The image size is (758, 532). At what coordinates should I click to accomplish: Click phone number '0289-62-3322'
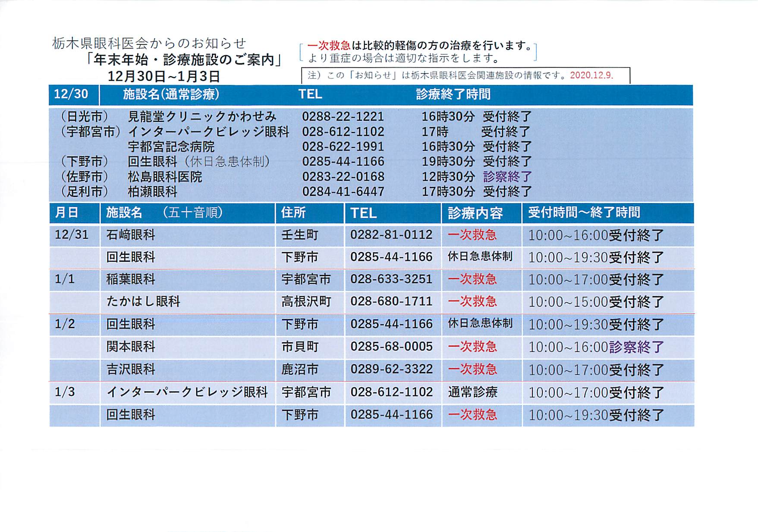tap(391, 369)
